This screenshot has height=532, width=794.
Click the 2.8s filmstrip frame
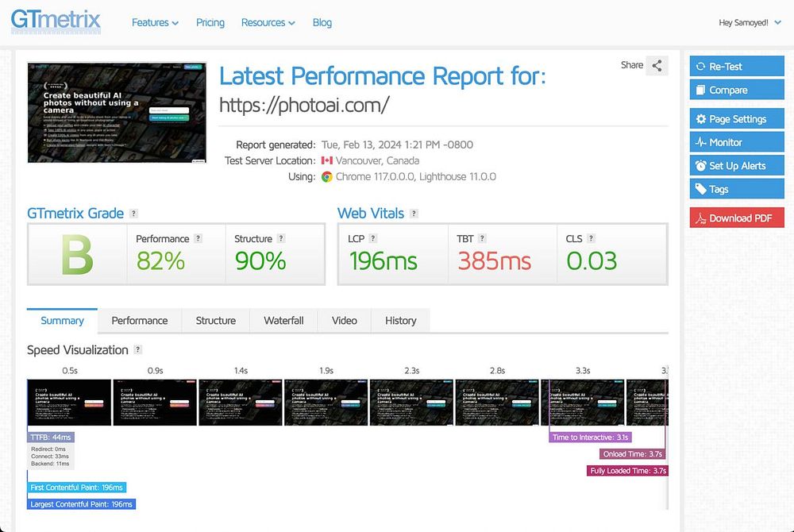[x=497, y=403]
